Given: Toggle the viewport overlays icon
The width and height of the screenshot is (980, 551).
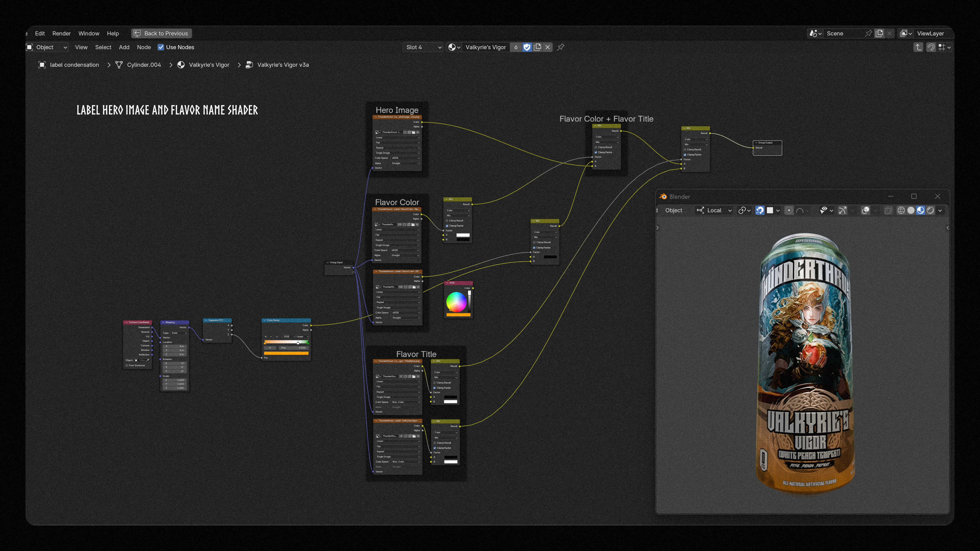Looking at the screenshot, I should point(865,210).
